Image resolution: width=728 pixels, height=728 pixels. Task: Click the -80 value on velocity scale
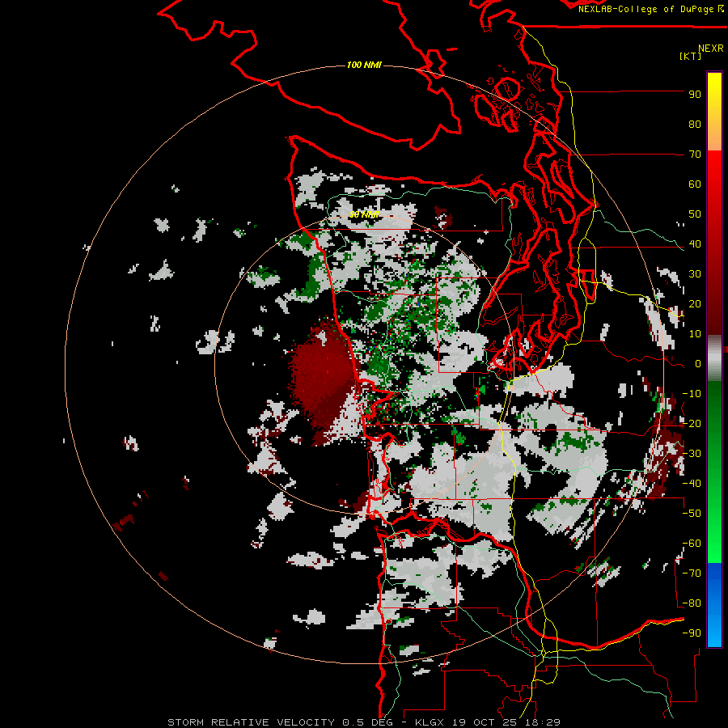(692, 603)
